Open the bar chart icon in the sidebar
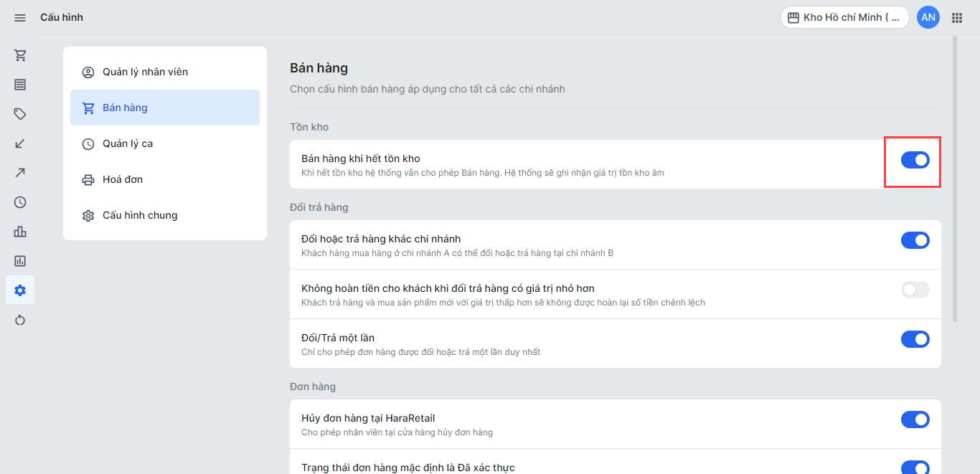 click(x=20, y=232)
